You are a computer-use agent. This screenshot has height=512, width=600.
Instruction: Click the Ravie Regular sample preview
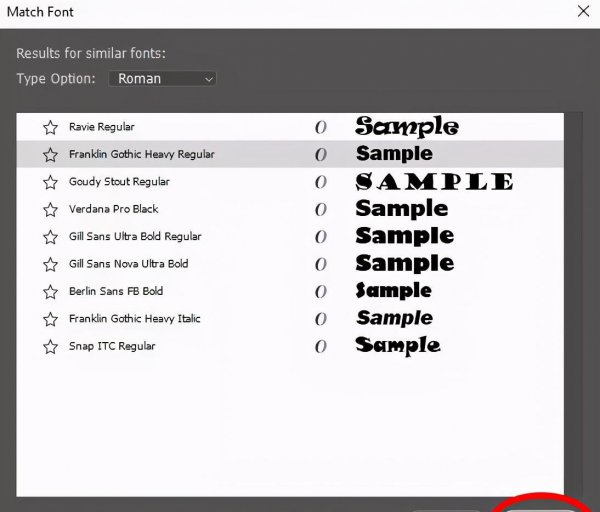[x=407, y=127]
